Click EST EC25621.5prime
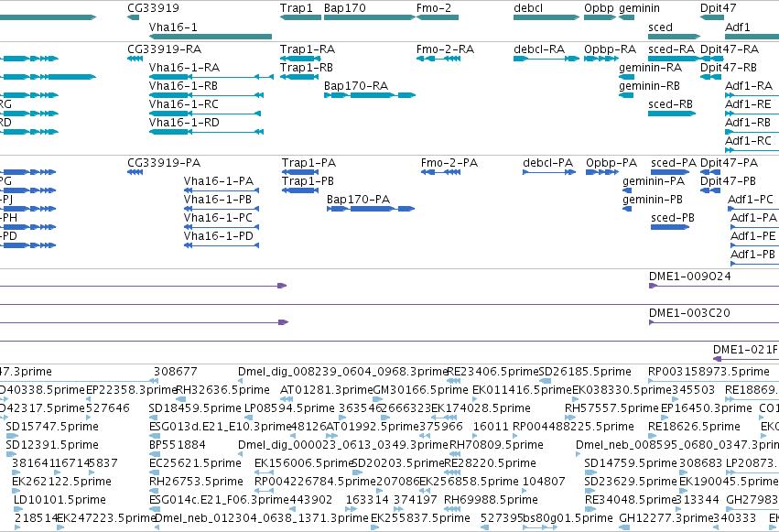779x532 pixels. click(x=153, y=472)
